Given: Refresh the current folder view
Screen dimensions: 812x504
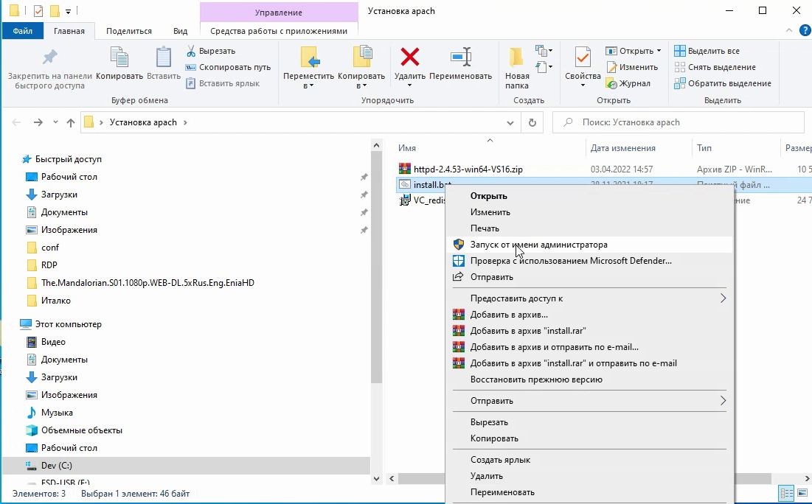Looking at the screenshot, I should click(x=532, y=122).
